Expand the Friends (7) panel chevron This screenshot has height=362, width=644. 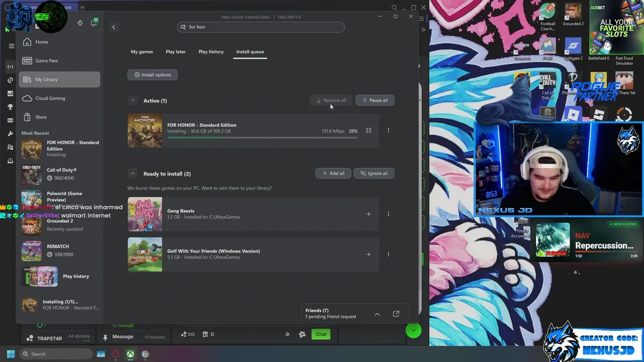pos(377,314)
